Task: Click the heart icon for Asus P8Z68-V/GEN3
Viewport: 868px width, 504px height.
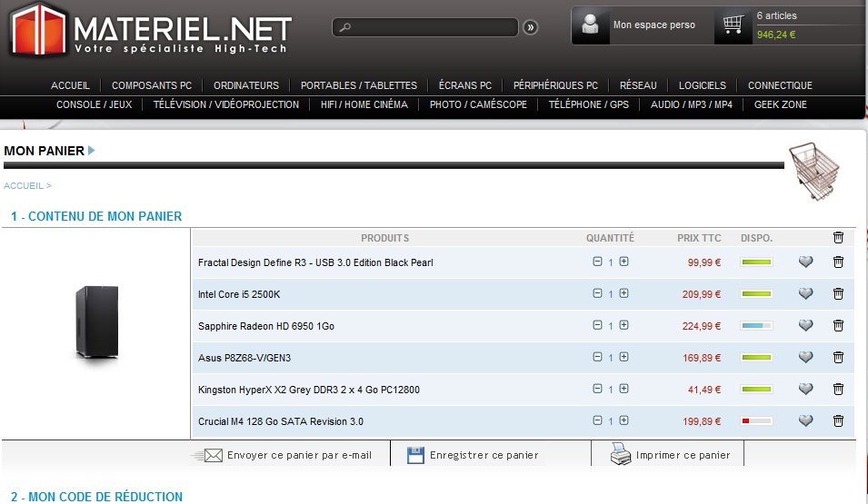Action: (805, 358)
